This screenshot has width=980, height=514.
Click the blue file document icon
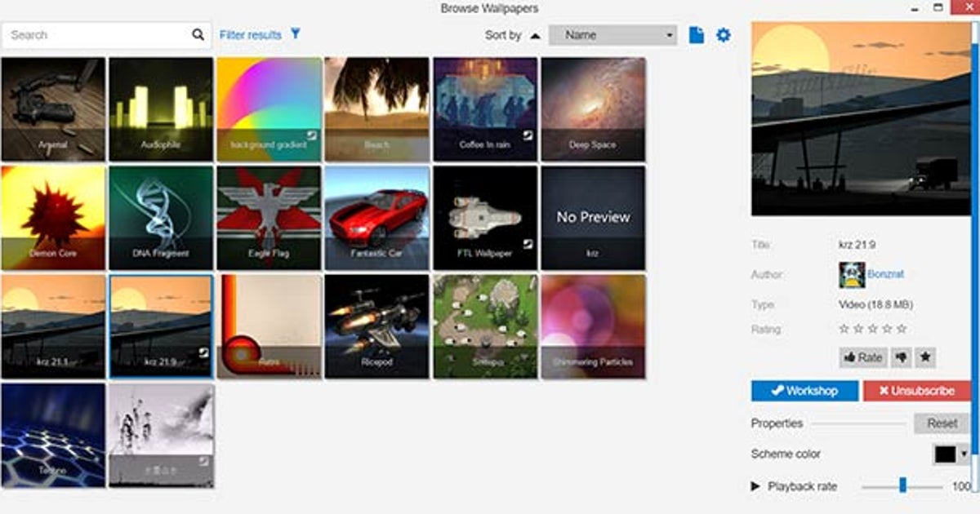(696, 35)
